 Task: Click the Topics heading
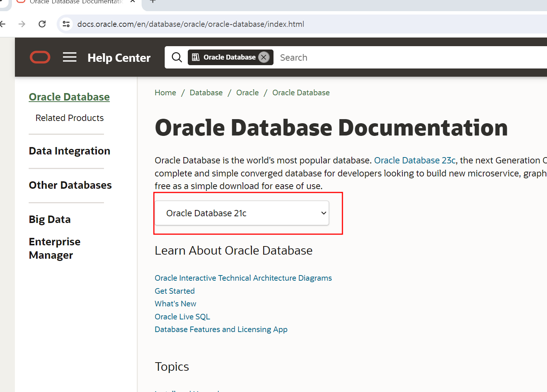click(172, 367)
